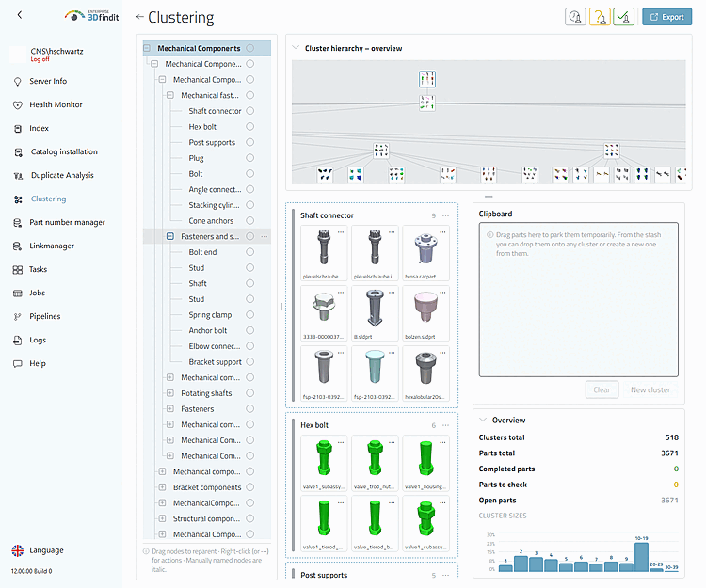Click the Linkmanager icon
The image size is (706, 588).
[x=18, y=246]
